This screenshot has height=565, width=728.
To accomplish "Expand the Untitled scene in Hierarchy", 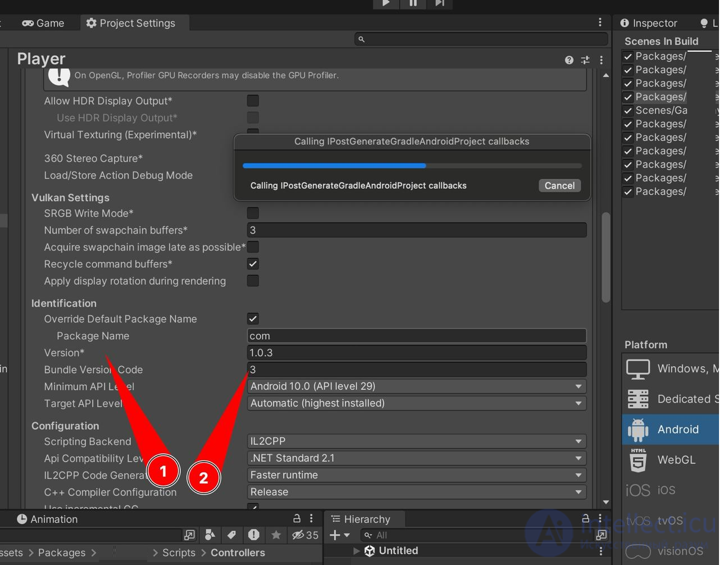I will [x=356, y=551].
